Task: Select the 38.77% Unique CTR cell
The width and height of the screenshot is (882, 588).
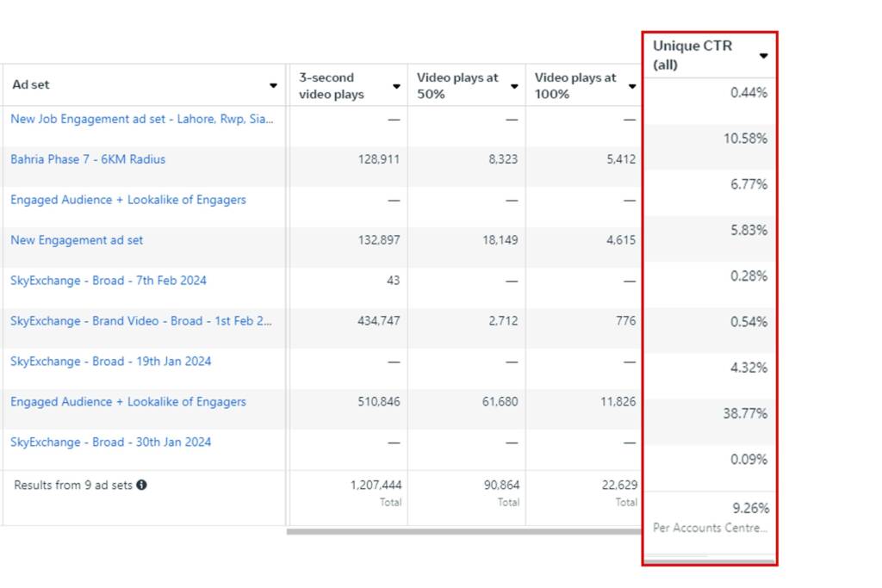Action: [744, 414]
